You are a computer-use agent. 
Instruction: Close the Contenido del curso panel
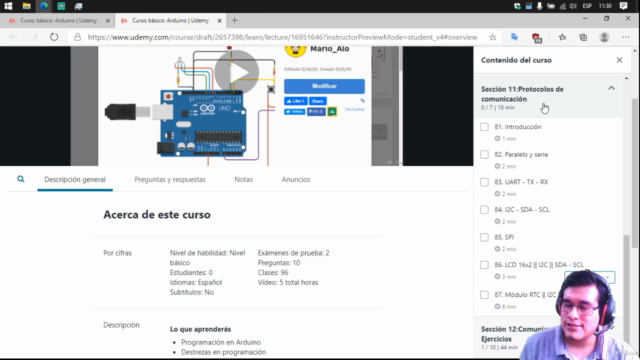coord(619,60)
